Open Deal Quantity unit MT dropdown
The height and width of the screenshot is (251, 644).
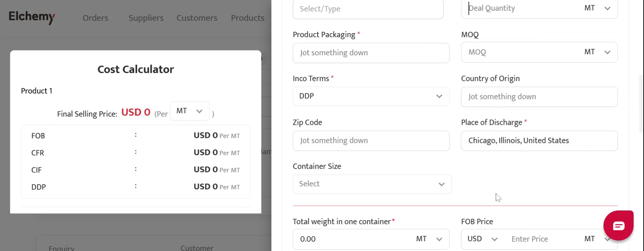[597, 8]
